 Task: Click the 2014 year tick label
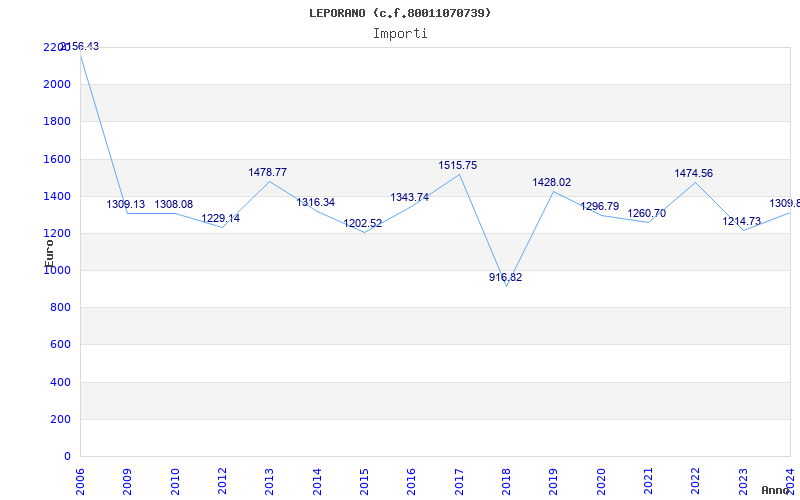[317, 481]
